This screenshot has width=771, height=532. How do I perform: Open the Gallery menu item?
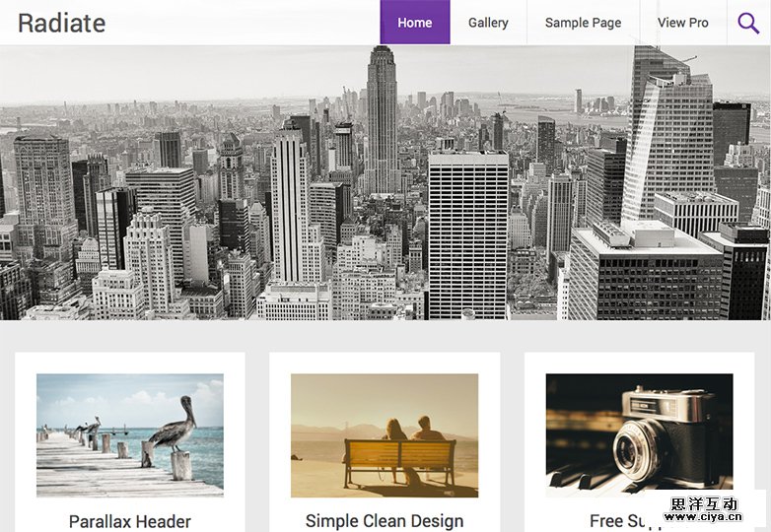pyautogui.click(x=488, y=23)
